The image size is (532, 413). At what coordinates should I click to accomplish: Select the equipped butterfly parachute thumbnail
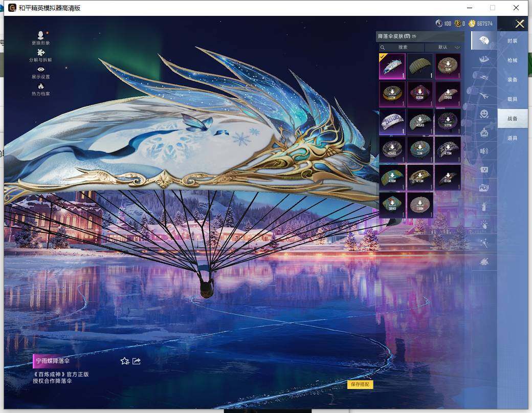[x=392, y=66]
